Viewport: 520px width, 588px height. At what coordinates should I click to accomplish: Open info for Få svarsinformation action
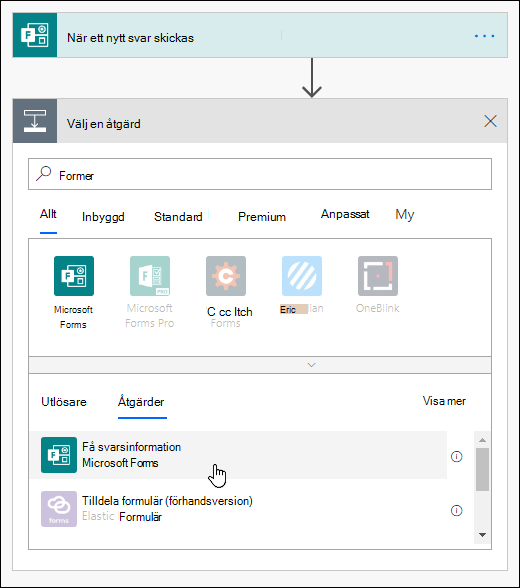(456, 456)
